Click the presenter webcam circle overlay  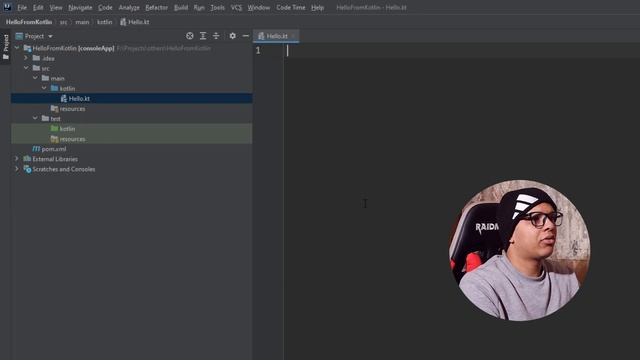pyautogui.click(x=520, y=250)
